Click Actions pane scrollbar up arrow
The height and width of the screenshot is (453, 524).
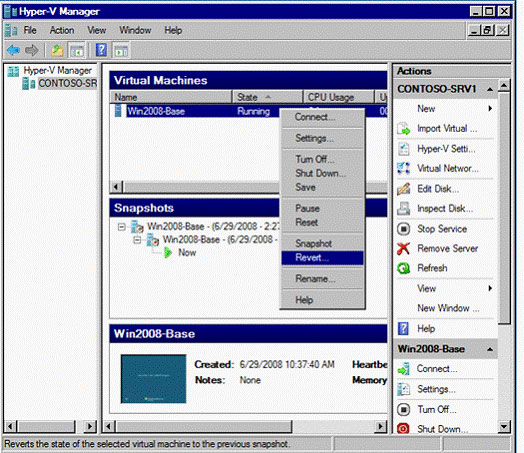pos(504,86)
